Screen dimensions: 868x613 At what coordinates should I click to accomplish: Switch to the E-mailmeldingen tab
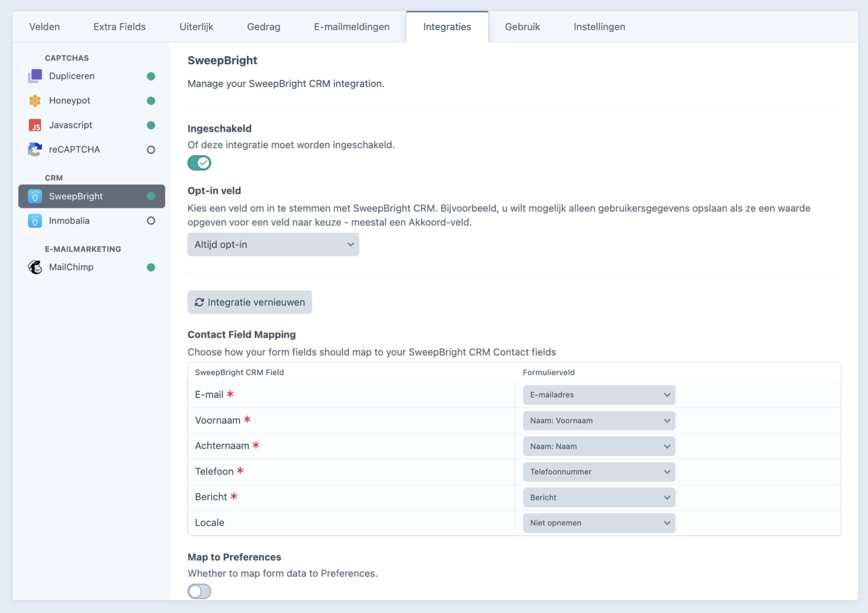tap(352, 27)
